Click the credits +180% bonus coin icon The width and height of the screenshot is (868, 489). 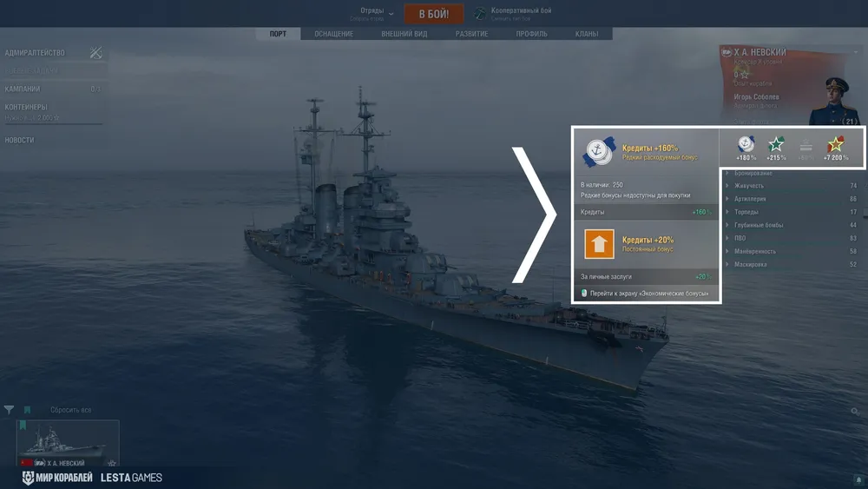click(x=746, y=144)
